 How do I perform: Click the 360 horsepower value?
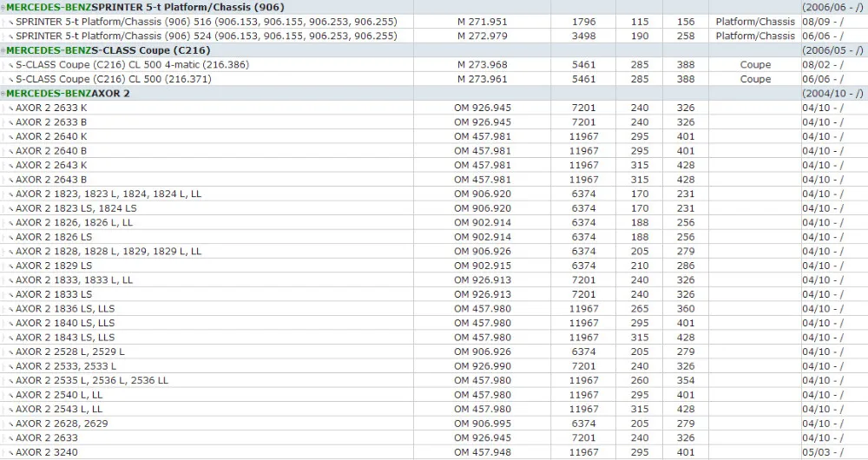[686, 309]
